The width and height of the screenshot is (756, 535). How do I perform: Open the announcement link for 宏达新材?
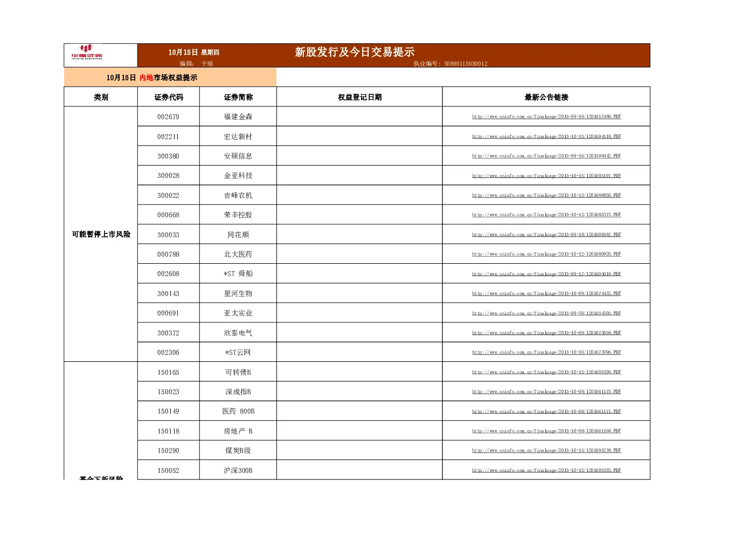[x=546, y=136]
